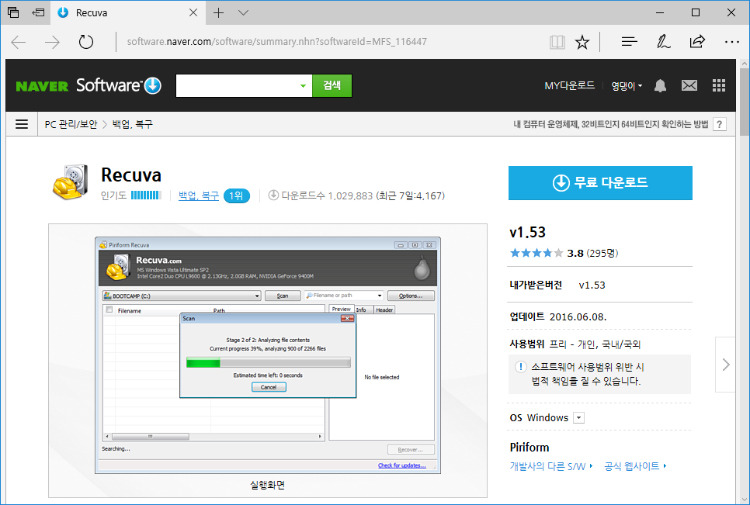Click the green 검색 search button

tap(332, 86)
